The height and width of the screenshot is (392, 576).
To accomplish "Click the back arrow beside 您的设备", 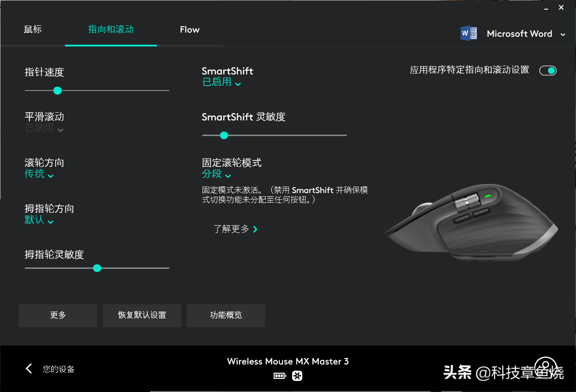I will [x=29, y=369].
